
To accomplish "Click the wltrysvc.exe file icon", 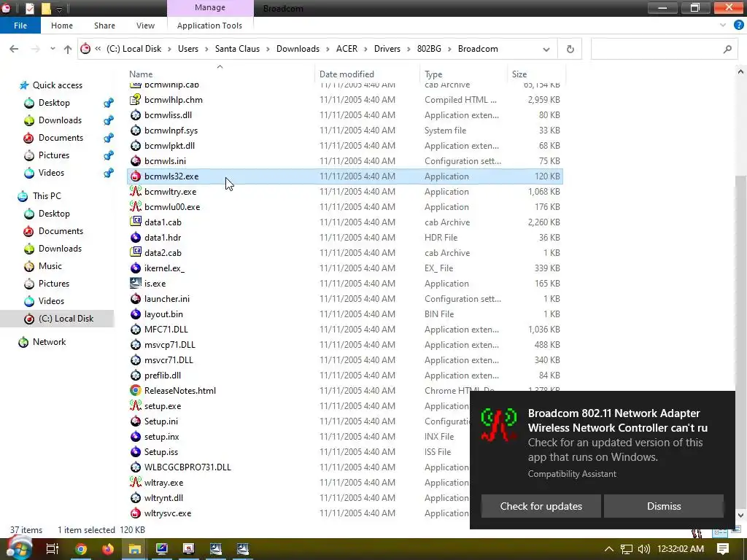I will pyautogui.click(x=136, y=513).
